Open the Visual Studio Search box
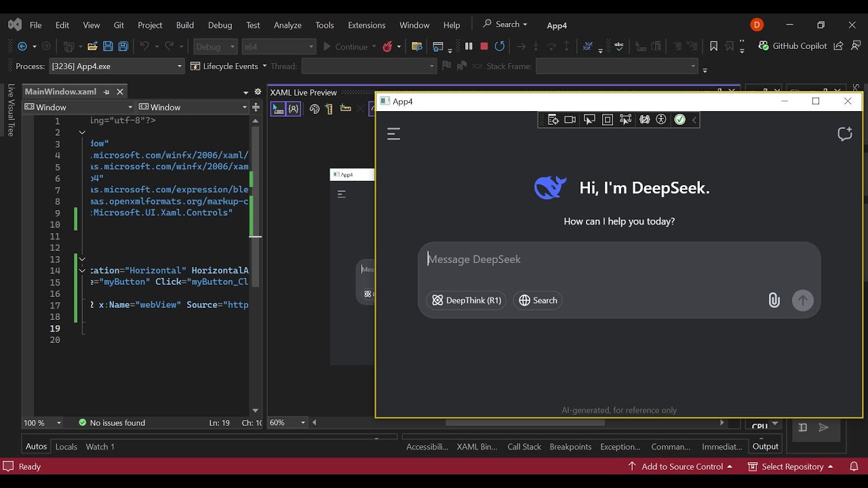Screen dimensions: 868x488 [505, 24]
